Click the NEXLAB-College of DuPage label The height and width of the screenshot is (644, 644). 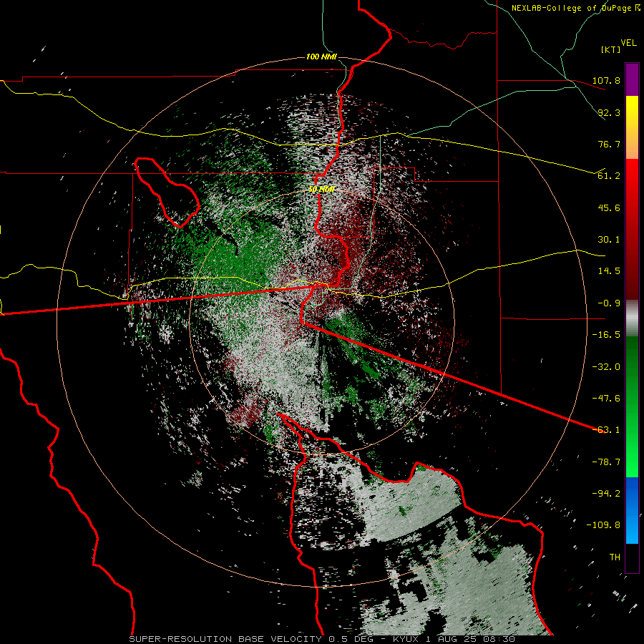(x=572, y=8)
